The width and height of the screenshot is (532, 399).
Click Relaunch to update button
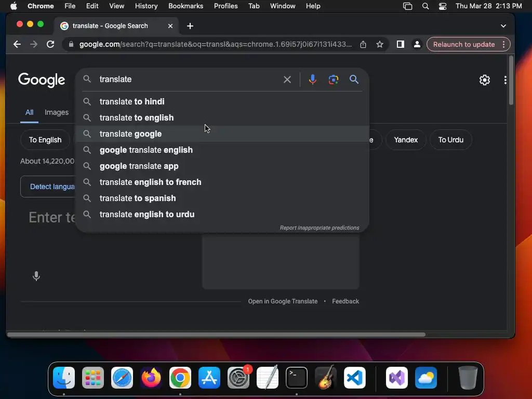click(464, 45)
